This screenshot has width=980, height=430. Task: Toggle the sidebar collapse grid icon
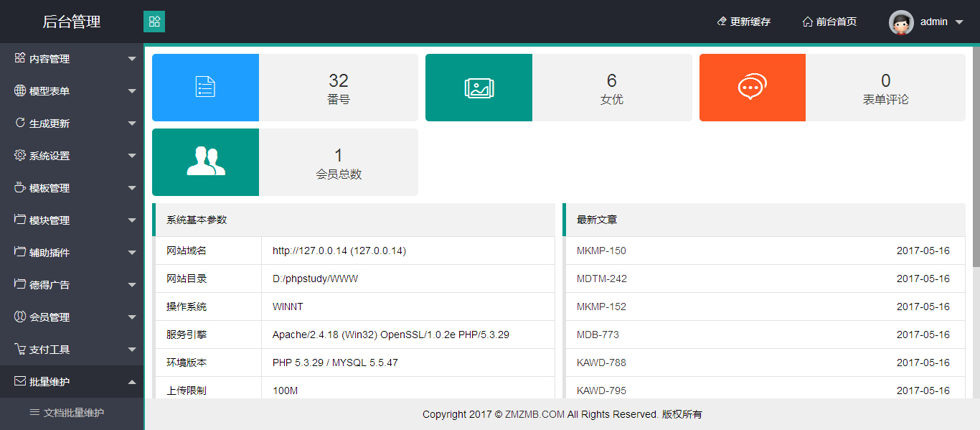tap(154, 22)
